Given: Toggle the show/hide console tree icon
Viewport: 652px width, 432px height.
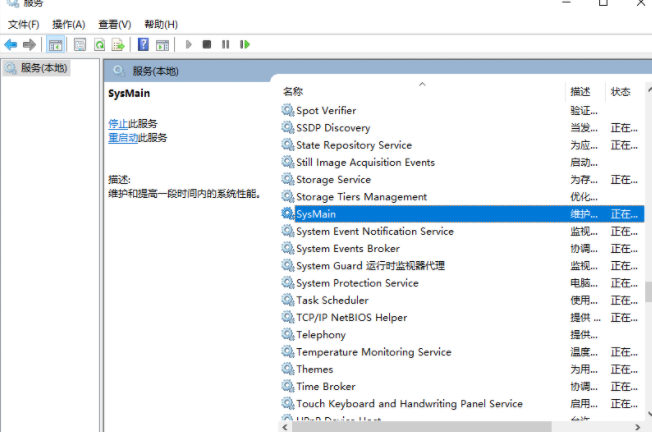Looking at the screenshot, I should (x=56, y=45).
